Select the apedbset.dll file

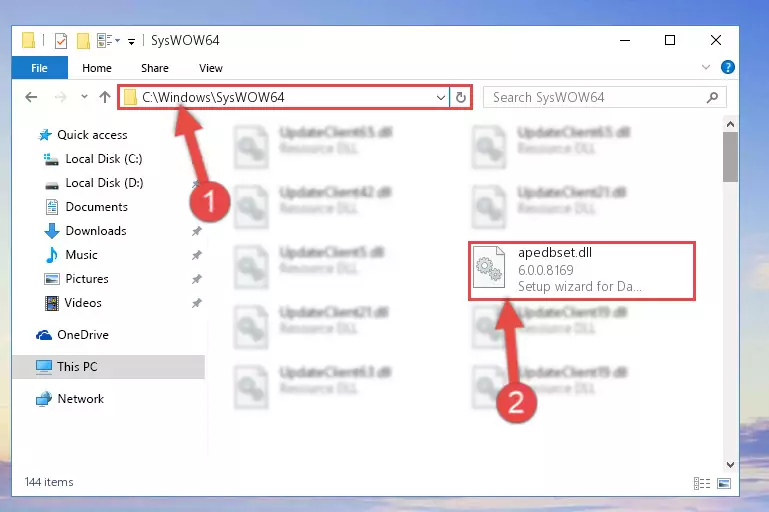582,271
